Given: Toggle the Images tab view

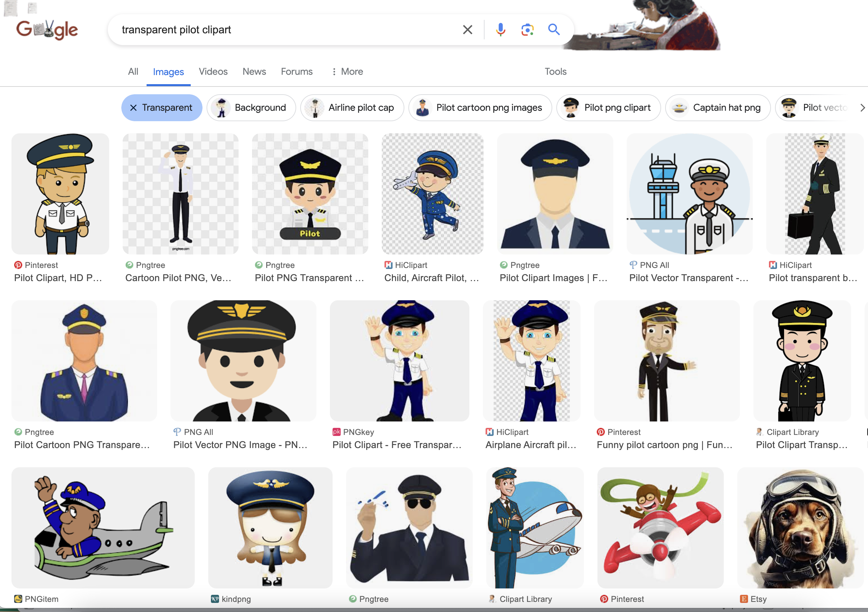Looking at the screenshot, I should pos(168,71).
